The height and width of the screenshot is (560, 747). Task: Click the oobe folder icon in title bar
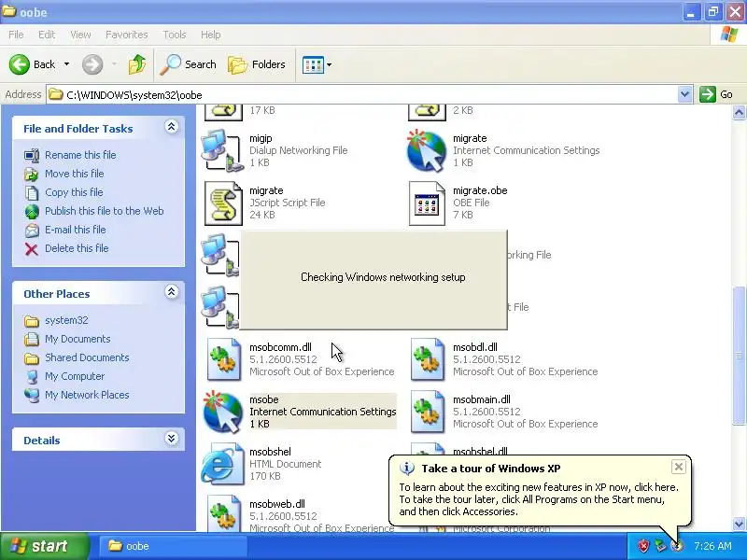point(9,11)
